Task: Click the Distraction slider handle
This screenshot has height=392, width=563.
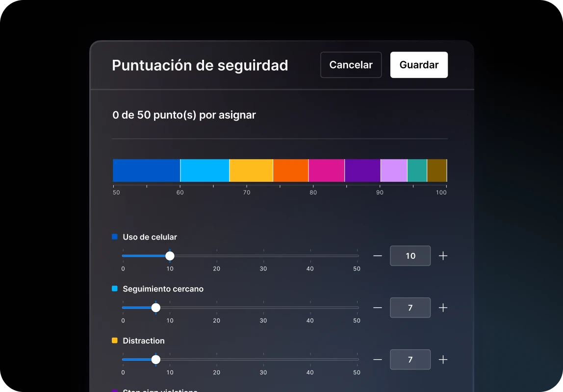Action: pyautogui.click(x=156, y=359)
